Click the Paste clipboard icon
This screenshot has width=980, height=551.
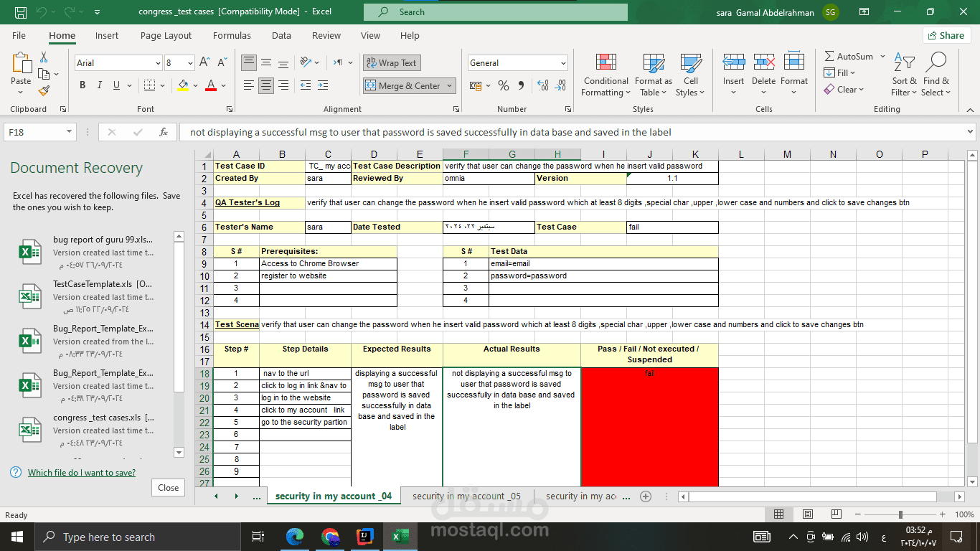22,63
